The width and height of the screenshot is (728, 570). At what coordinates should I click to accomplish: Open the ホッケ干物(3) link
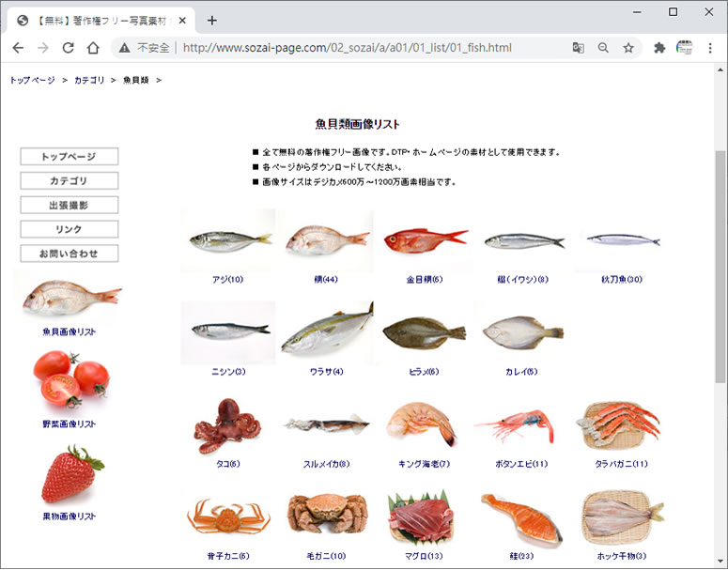pos(621,556)
